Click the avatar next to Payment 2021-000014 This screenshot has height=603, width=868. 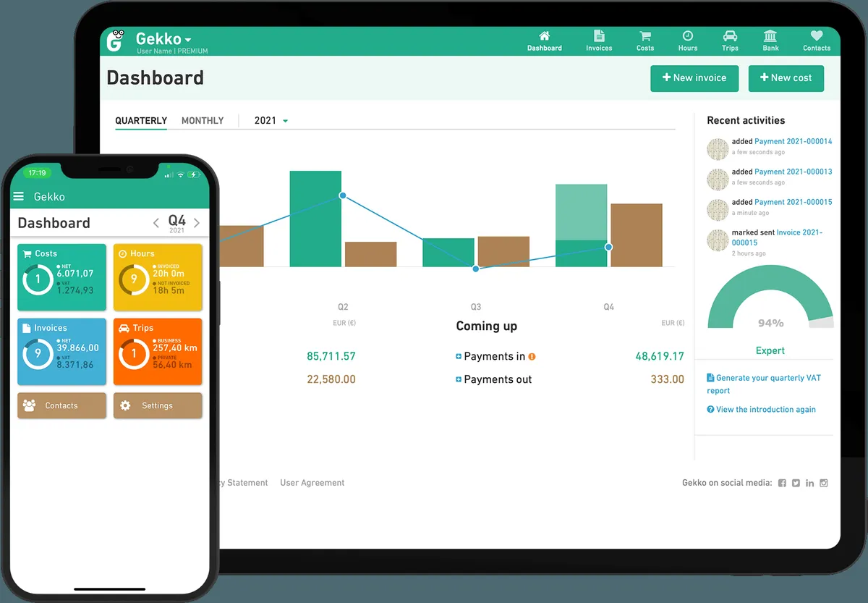click(718, 149)
